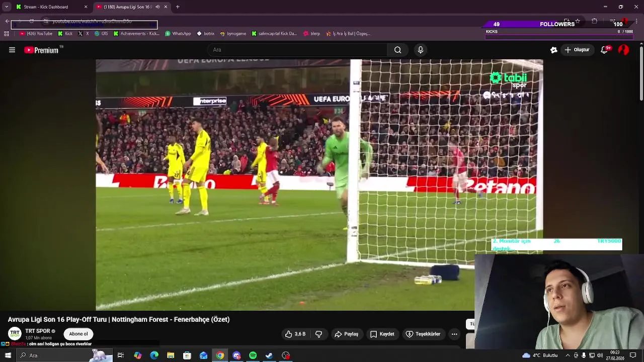Open Outlook mail from taskbar
Image resolution: width=644 pixels, height=362 pixels.
pyautogui.click(x=203, y=355)
